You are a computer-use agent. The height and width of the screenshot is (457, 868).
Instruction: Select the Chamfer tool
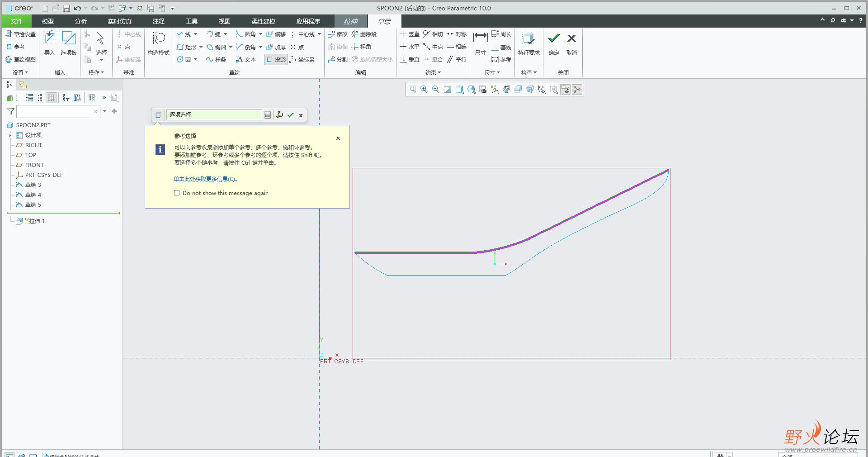[x=246, y=47]
